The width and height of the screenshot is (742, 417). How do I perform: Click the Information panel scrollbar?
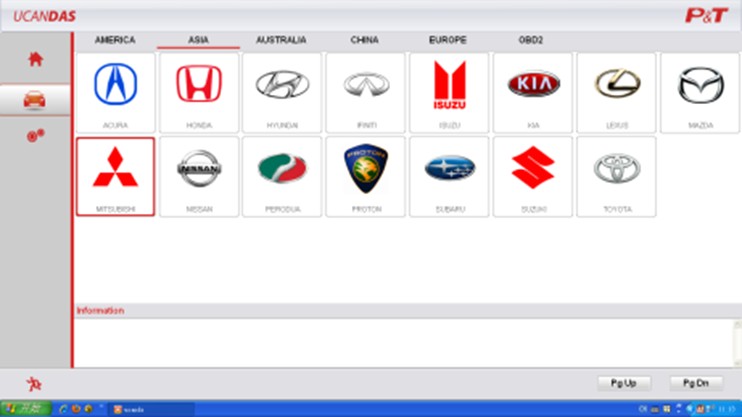738,343
